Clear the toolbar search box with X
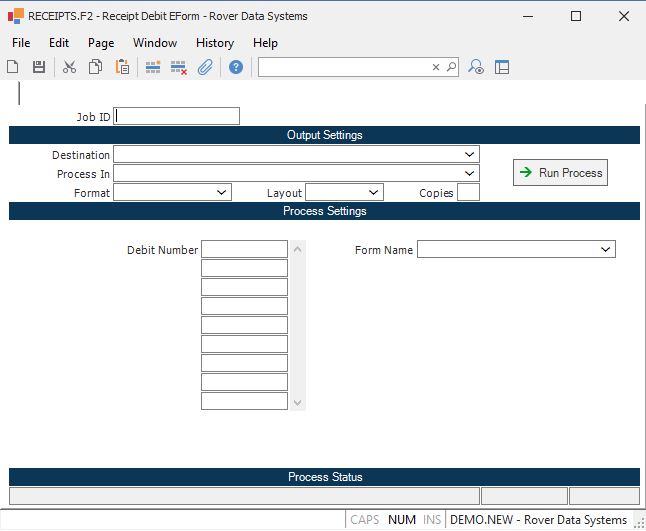Viewport: 646px width, 531px height. point(436,67)
